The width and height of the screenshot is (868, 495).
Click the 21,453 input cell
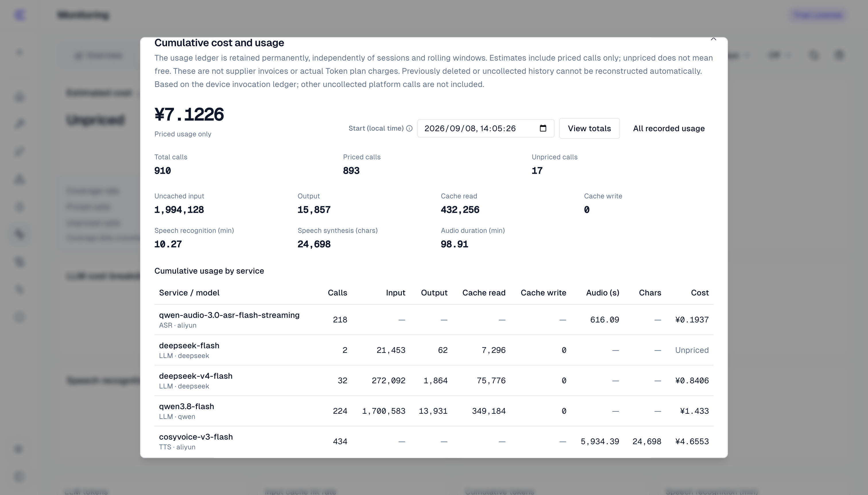[x=390, y=350]
